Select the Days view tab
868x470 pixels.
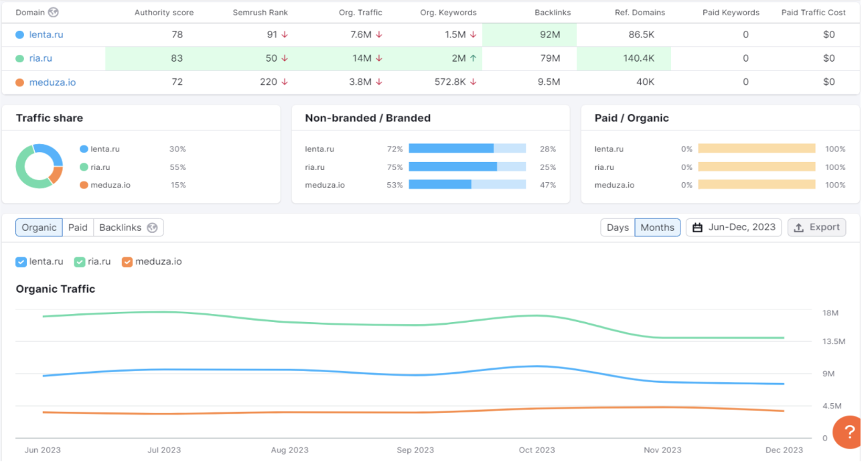[x=617, y=228]
